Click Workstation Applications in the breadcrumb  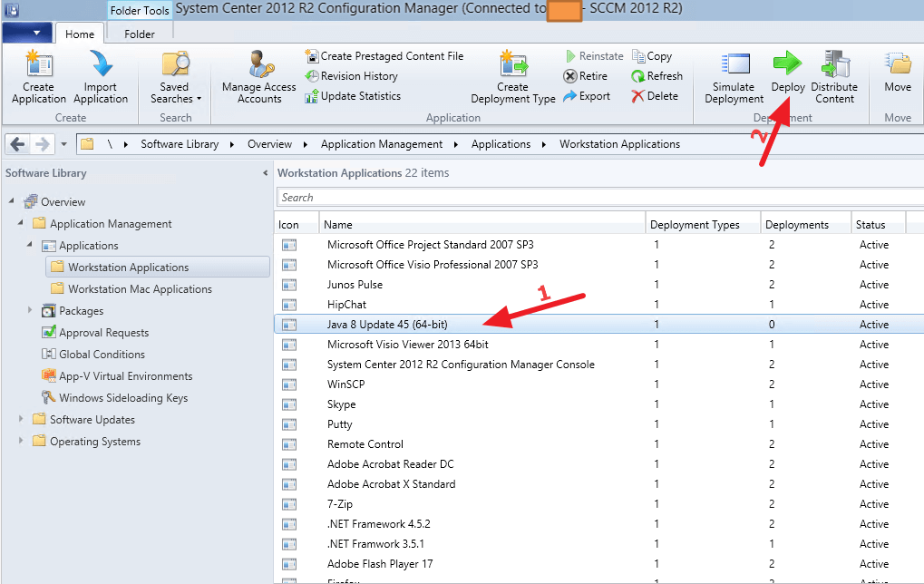coord(620,144)
